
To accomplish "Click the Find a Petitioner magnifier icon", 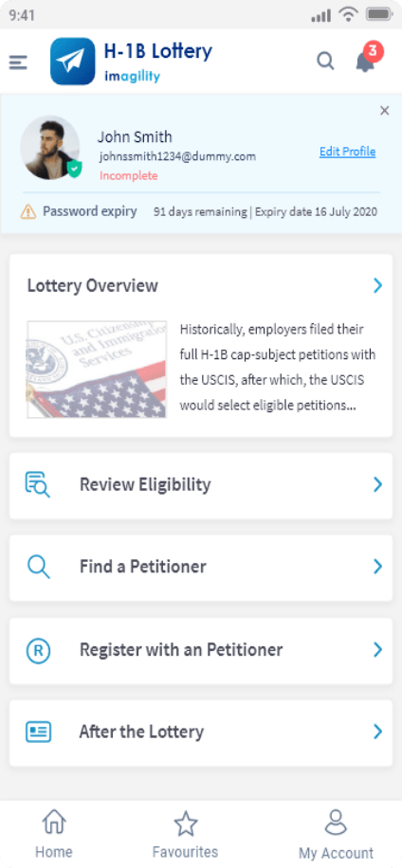I will pyautogui.click(x=38, y=567).
